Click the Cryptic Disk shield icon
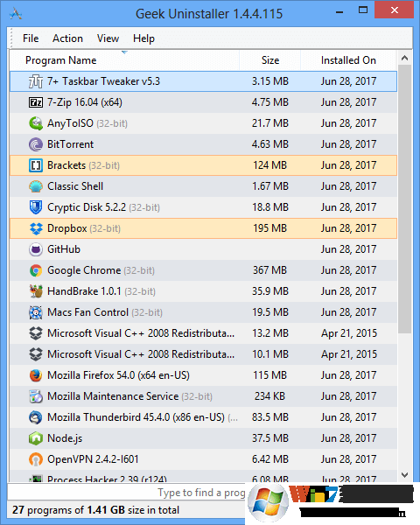Screen dimensions: 420x525 [x=36, y=207]
